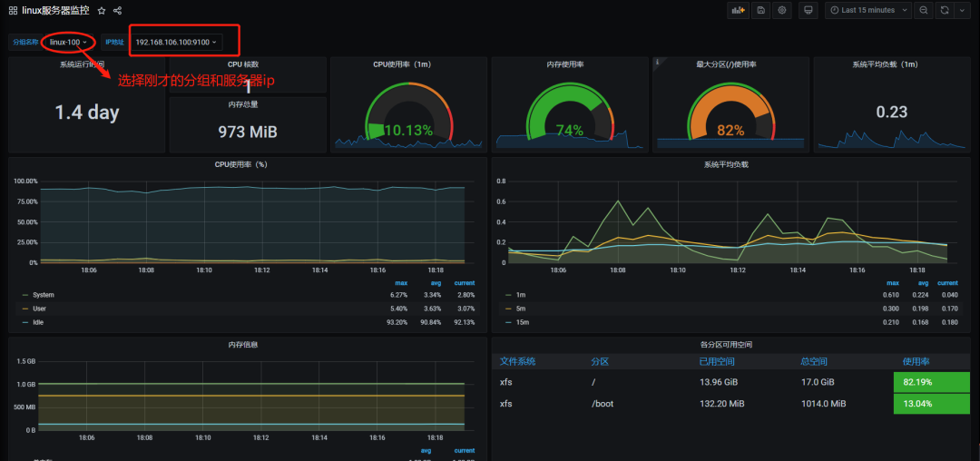Image resolution: width=980 pixels, height=461 pixels.
Task: Toggle the Idle series in CPU legend
Action: coord(38,322)
